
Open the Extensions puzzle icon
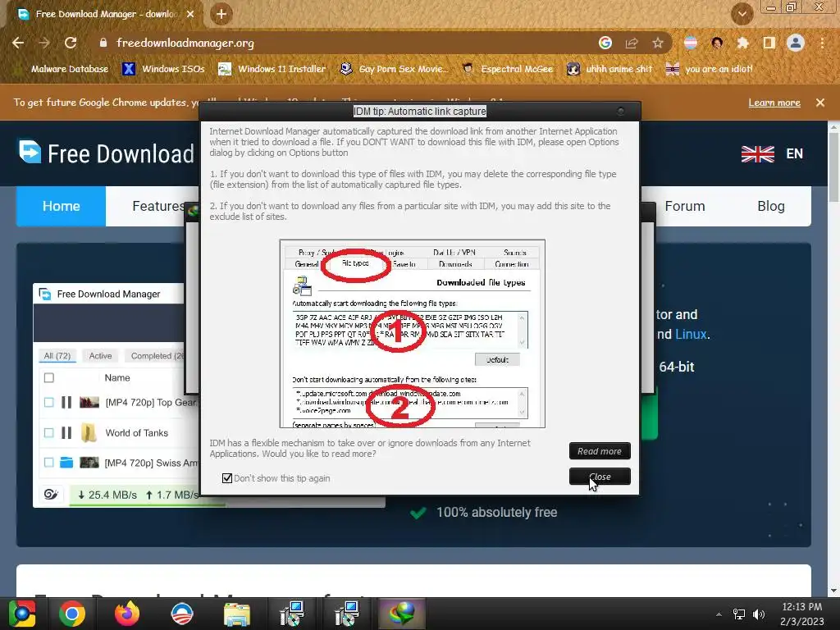(743, 43)
